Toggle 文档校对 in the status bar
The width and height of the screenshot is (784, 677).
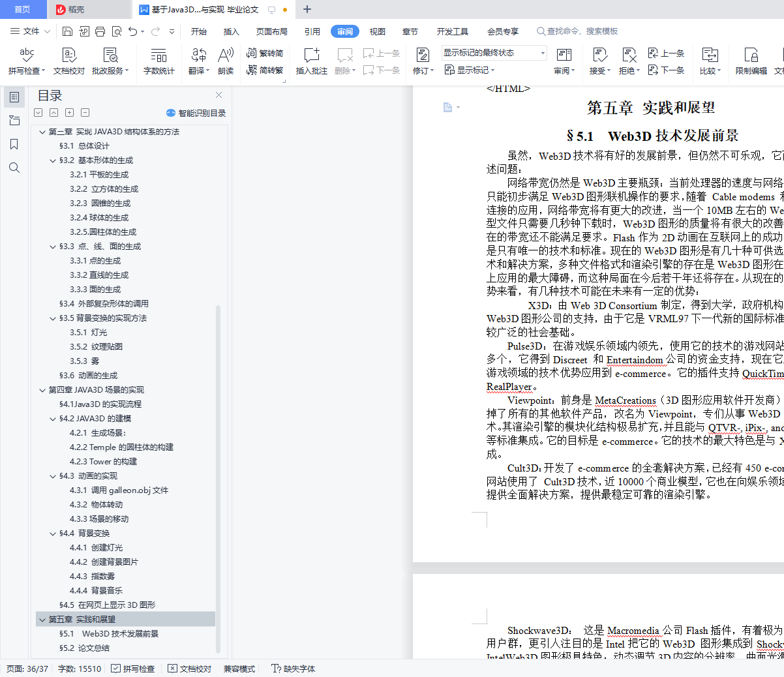pos(189,669)
